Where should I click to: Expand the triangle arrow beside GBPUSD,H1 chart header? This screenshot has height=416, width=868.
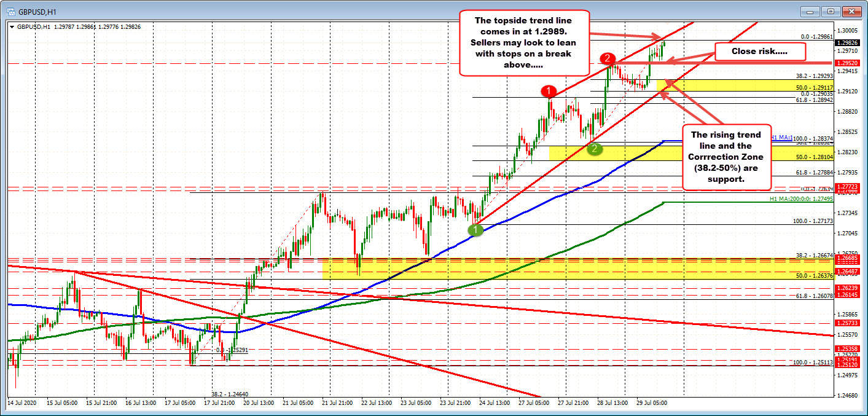point(12,27)
